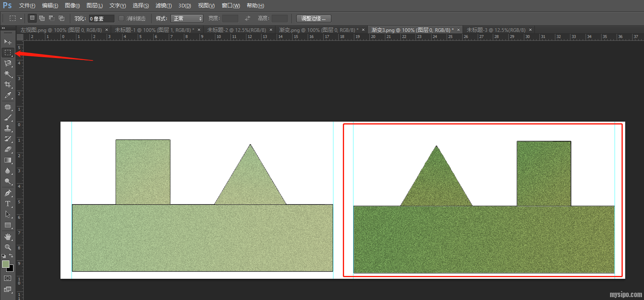The height and width of the screenshot is (300, 644).
Task: Toggle Quick Mask mode
Action: tap(7, 278)
